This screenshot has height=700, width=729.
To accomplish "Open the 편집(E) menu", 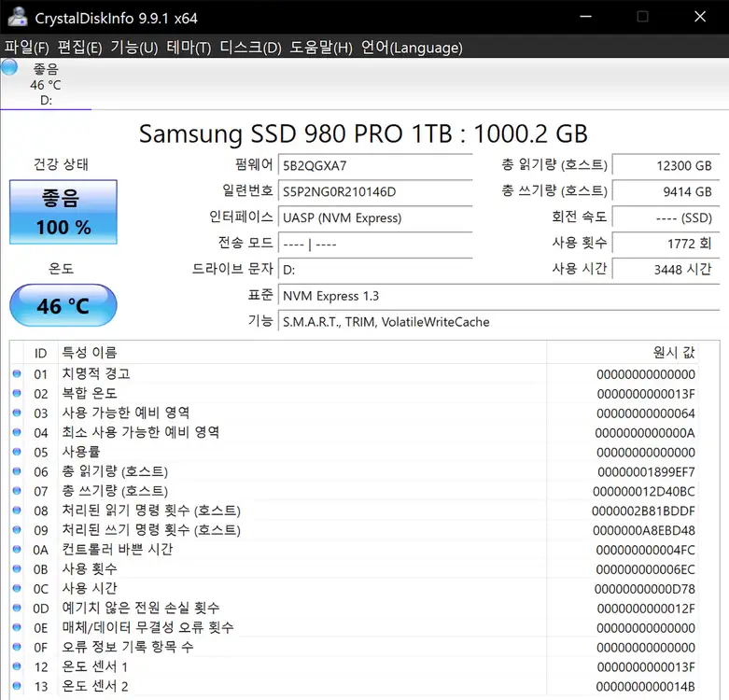I will click(x=79, y=47).
